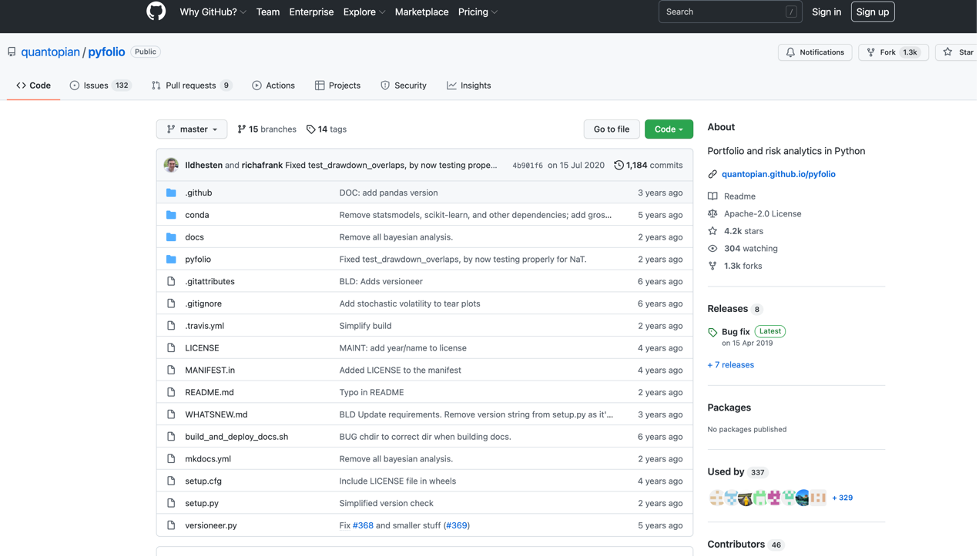Open the Why GitHub? dropdown menu
The width and height of the screenshot is (979, 560).
tap(213, 12)
